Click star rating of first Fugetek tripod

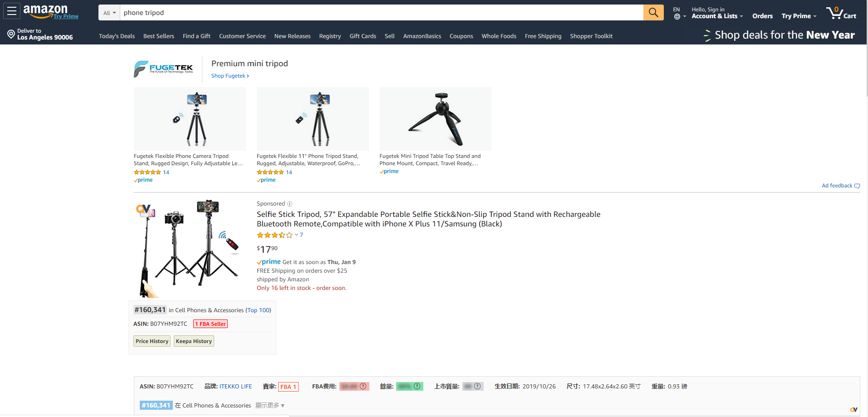(x=147, y=172)
